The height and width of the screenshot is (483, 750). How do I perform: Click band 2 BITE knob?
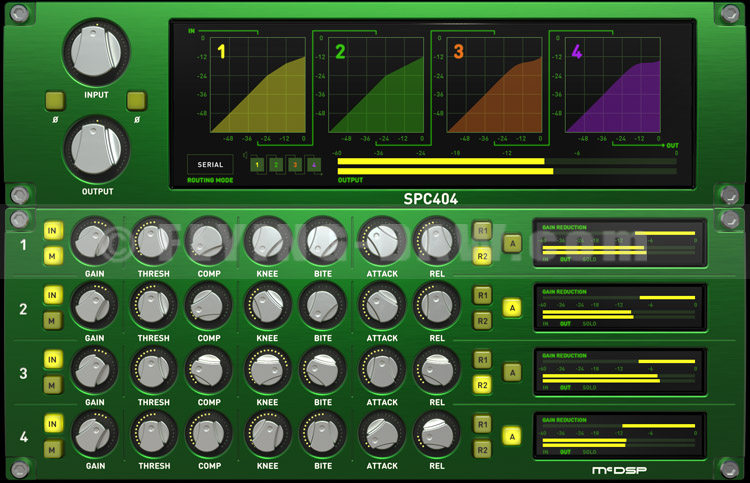coord(322,306)
